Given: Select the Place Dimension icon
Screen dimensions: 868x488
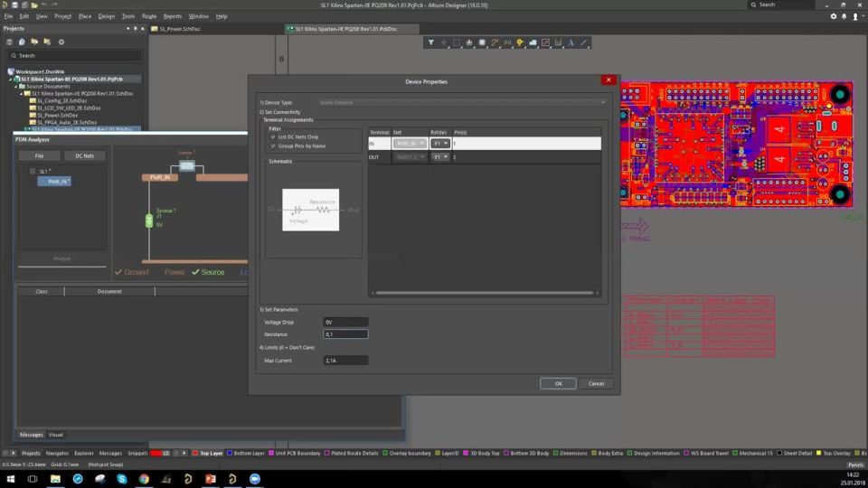Looking at the screenshot, I should tap(559, 42).
